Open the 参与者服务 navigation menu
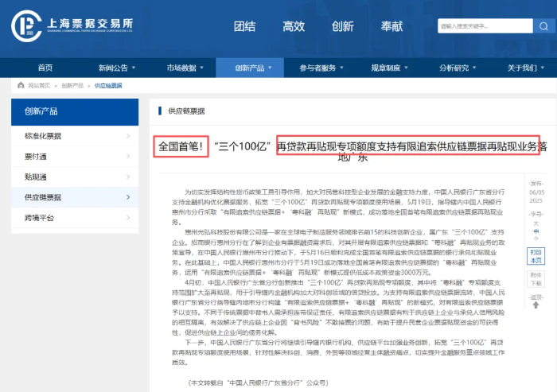The image size is (557, 392). (317, 68)
